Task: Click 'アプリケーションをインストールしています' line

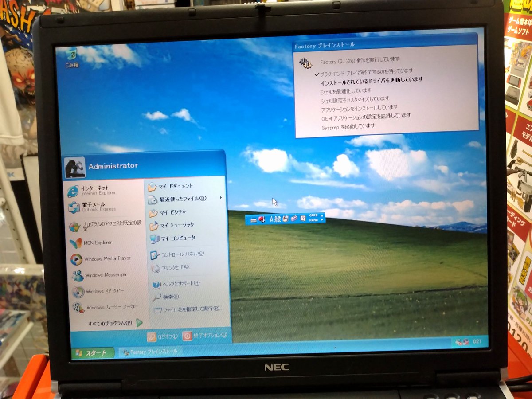Action: [x=359, y=108]
